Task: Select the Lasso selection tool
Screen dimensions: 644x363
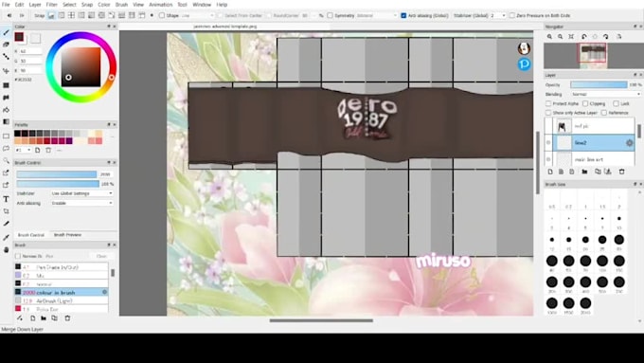Action: (x=7, y=148)
